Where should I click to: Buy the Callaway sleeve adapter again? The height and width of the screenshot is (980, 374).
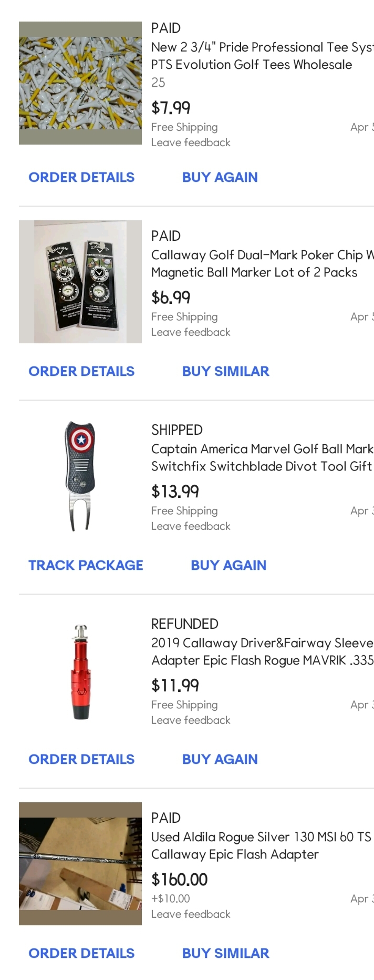(x=220, y=759)
